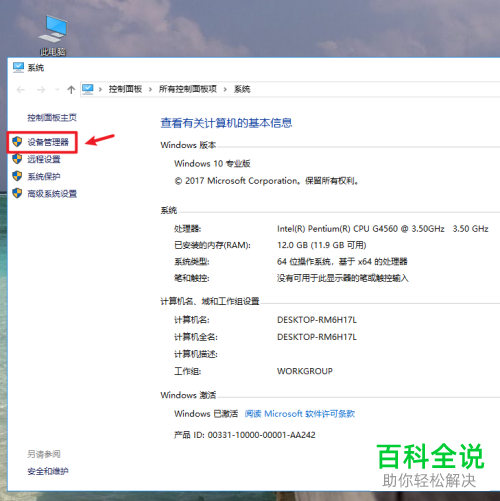
Task: Click Windows 10 专业版 text
Action: (x=212, y=164)
